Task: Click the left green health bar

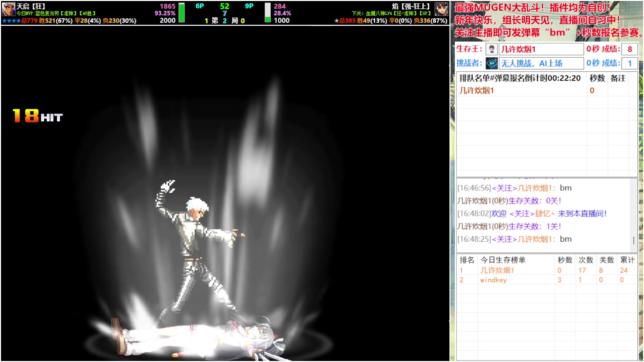Action: click(181, 12)
